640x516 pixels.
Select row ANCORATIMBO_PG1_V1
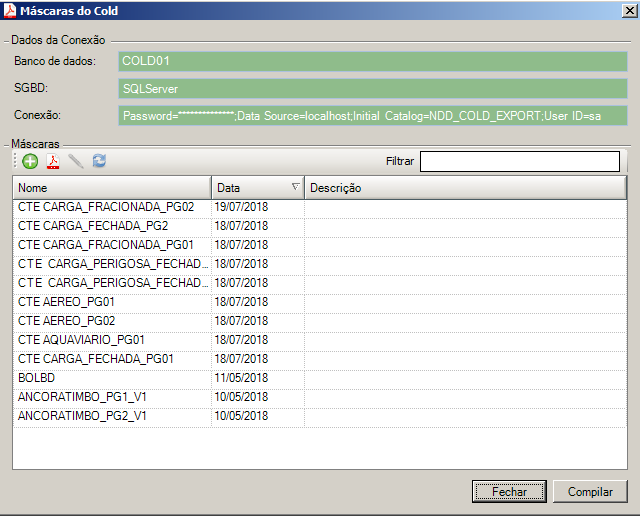click(320, 397)
